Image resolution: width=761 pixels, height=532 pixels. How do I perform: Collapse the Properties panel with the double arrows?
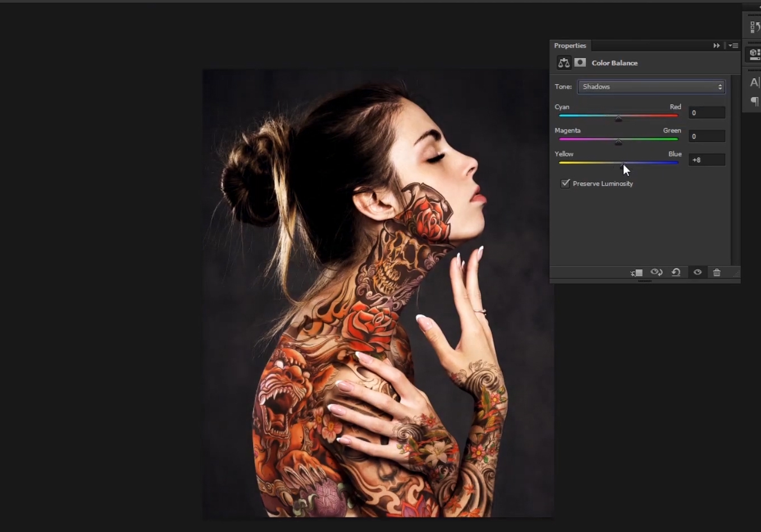(716, 45)
